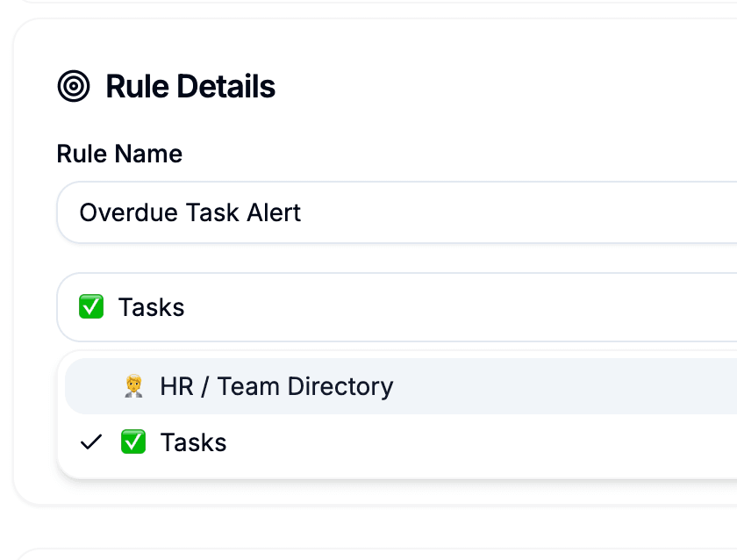This screenshot has height=560, width=737.
Task: Click the green checkmark emoji in the selected Tasks field
Action: pos(91,307)
